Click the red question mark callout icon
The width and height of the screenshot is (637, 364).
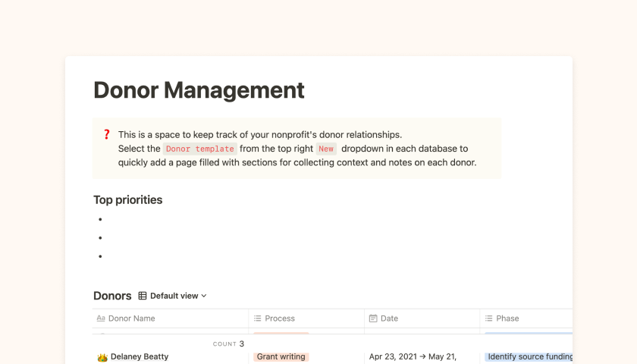point(107,135)
